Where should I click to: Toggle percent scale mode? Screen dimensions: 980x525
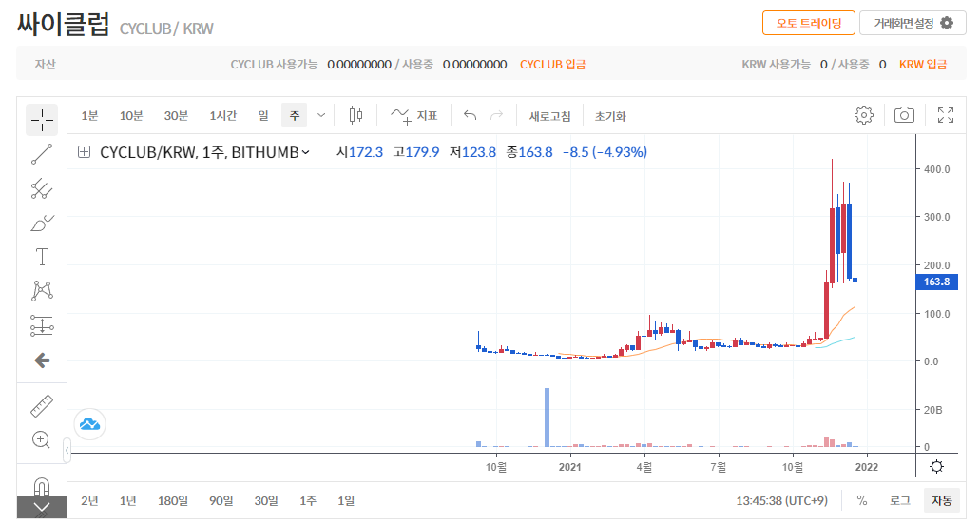(x=862, y=500)
